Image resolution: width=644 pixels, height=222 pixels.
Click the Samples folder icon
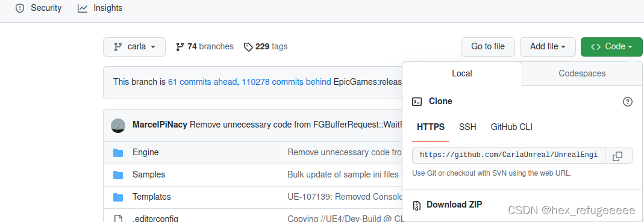point(118,175)
